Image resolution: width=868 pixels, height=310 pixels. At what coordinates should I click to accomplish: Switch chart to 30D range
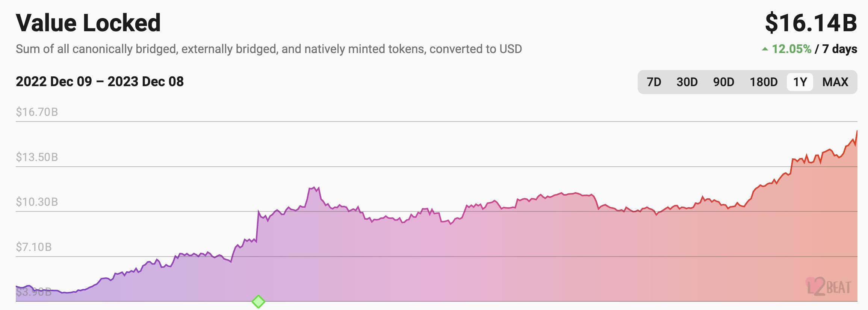pyautogui.click(x=687, y=82)
